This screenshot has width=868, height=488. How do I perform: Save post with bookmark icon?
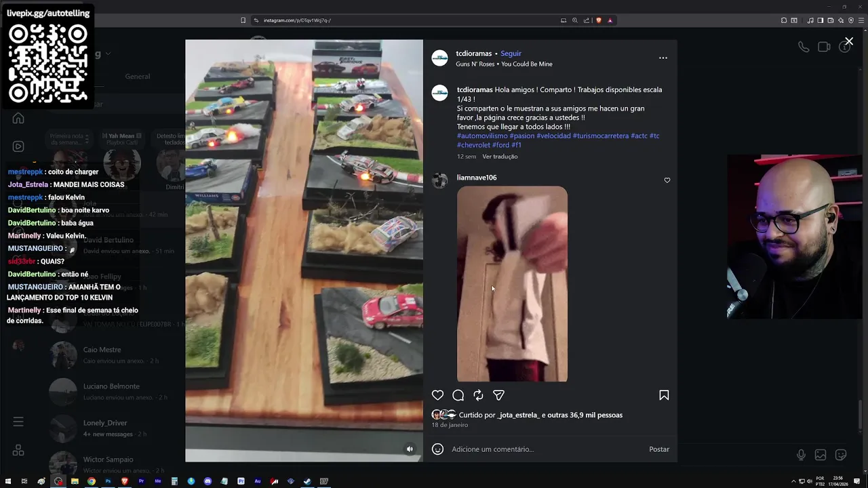coord(664,395)
